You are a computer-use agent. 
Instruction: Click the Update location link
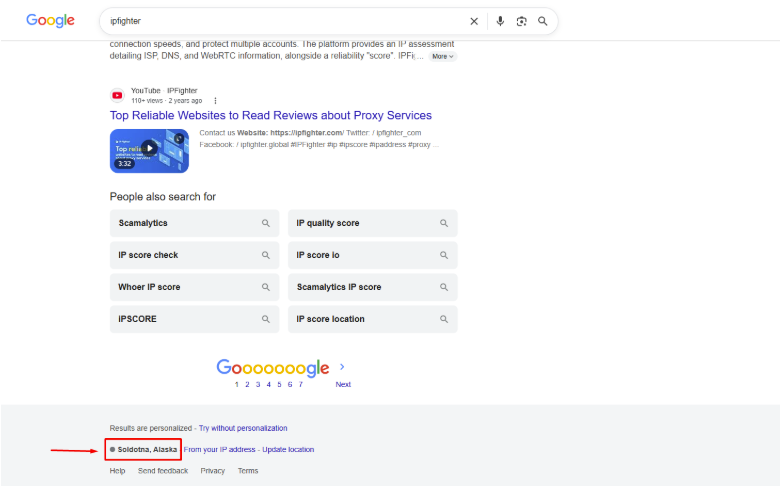click(288, 449)
